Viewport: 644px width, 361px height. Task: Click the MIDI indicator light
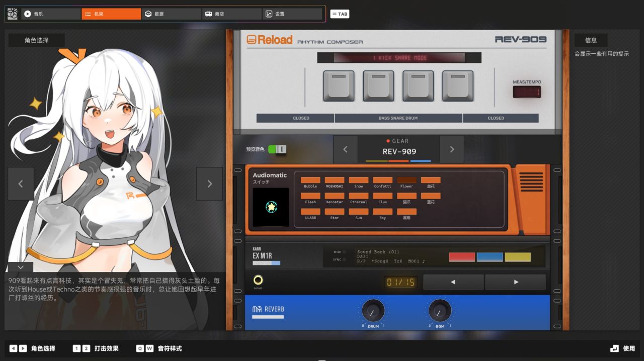pyautogui.click(x=345, y=252)
